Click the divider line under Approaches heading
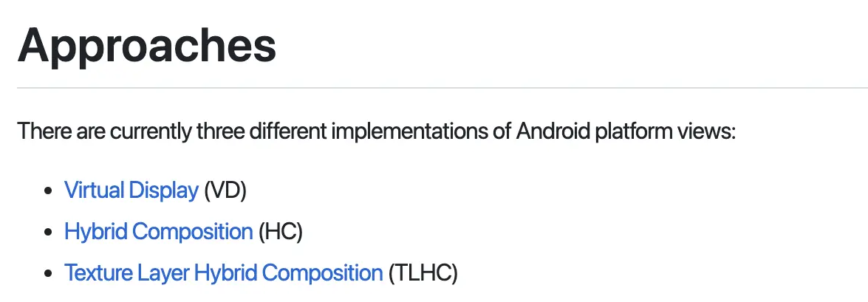The height and width of the screenshot is (302, 868). point(442,88)
